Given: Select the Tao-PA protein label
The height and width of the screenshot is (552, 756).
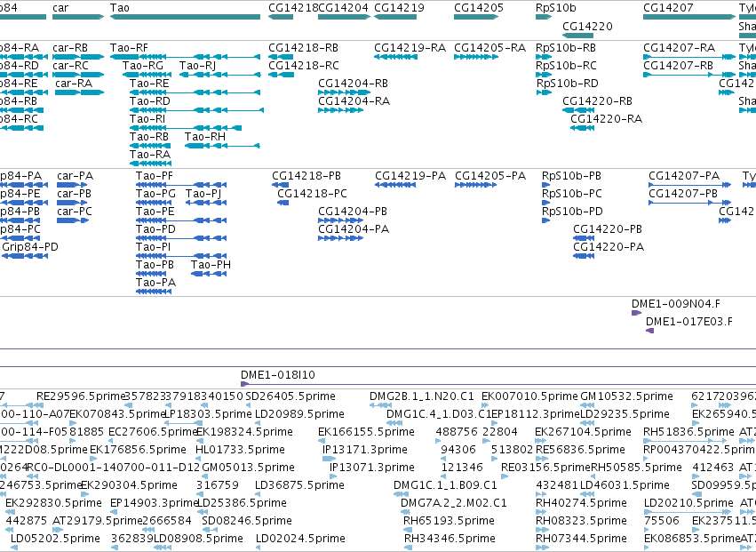Looking at the screenshot, I should 155,283.
